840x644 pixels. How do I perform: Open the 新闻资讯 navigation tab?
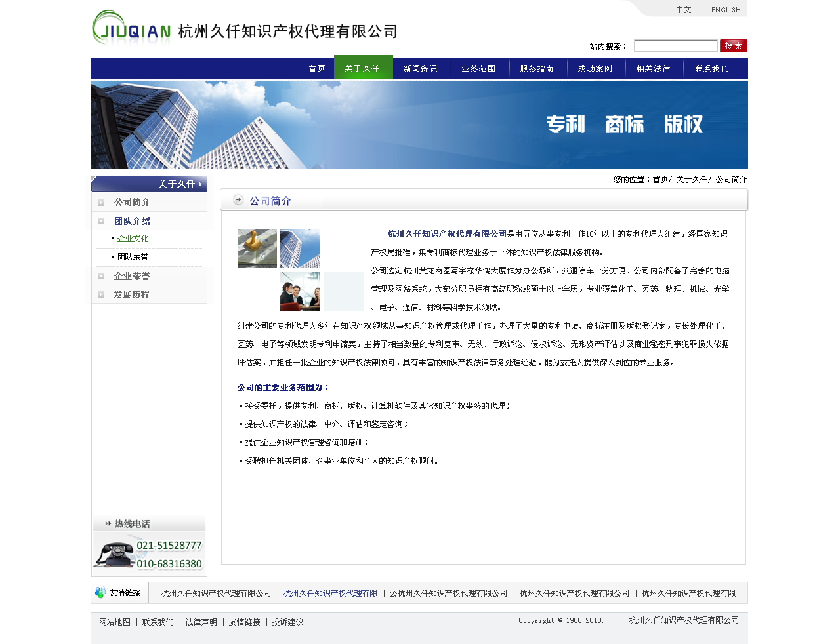pyautogui.click(x=420, y=69)
